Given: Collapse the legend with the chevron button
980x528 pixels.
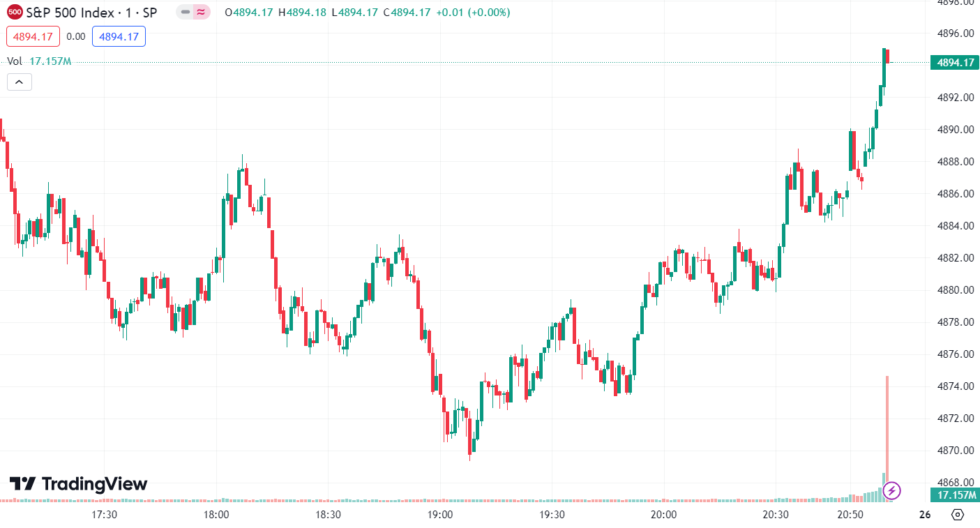Looking at the screenshot, I should coord(19,82).
